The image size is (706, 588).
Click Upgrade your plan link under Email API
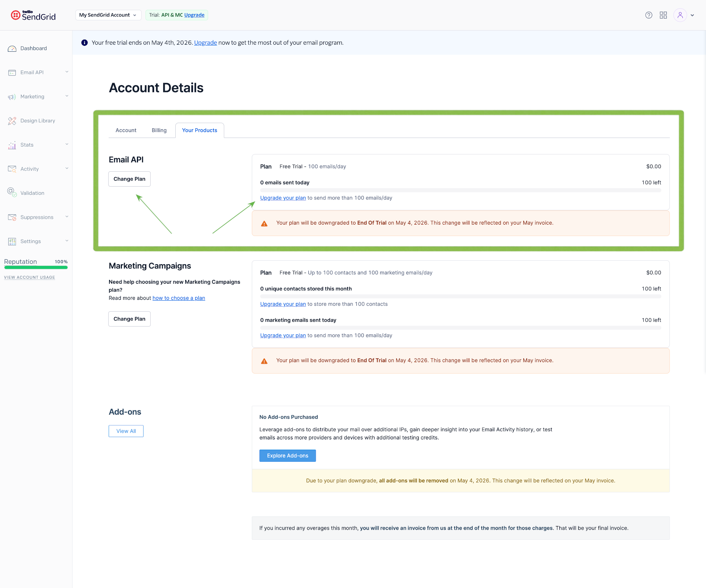tap(283, 198)
